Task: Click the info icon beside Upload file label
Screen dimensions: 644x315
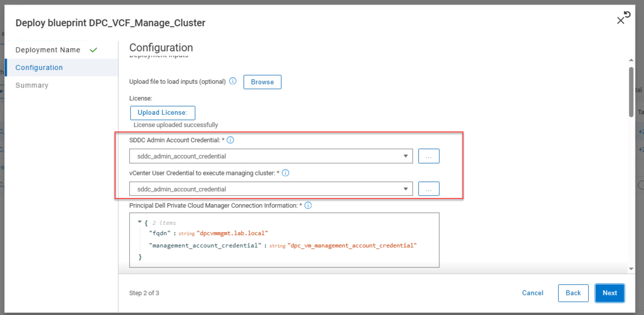Action: 233,81
